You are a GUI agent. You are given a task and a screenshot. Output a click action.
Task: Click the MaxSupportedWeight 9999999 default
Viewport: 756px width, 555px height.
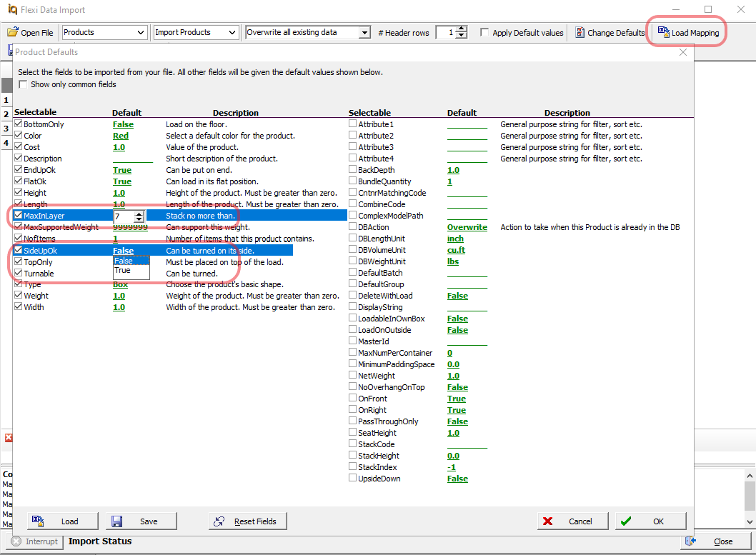pyautogui.click(x=130, y=227)
